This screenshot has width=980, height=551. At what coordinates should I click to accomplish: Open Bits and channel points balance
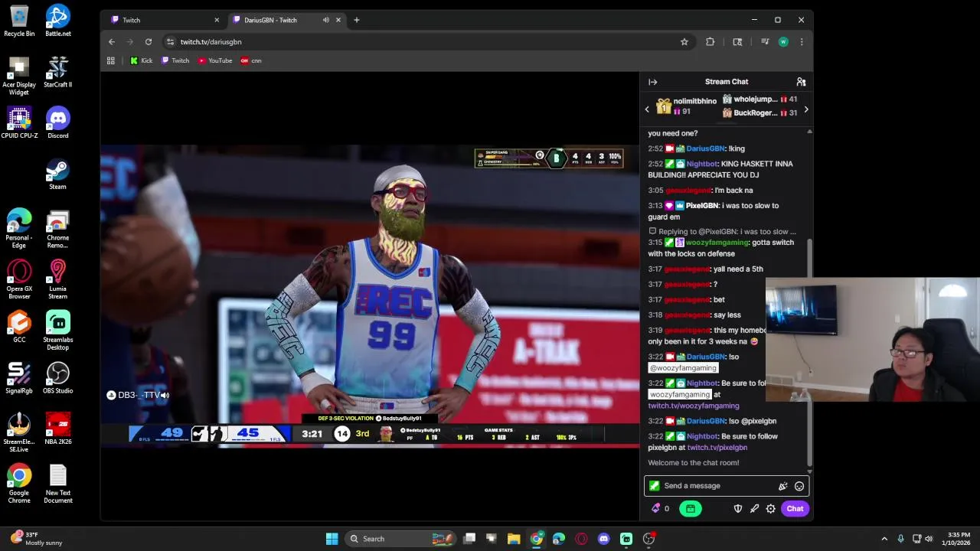[x=660, y=509]
